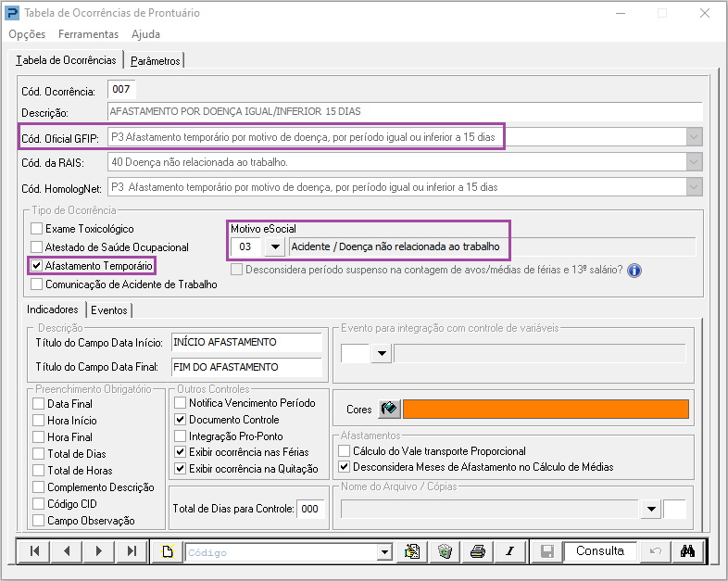This screenshot has height=581, width=728.
Task: Go to the first record
Action: 34,551
